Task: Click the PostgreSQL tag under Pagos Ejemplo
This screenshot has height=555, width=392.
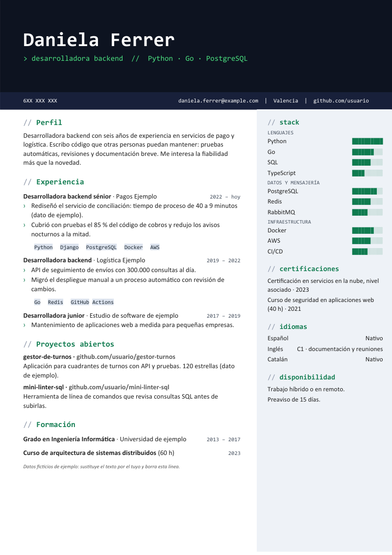Action: coord(101,248)
